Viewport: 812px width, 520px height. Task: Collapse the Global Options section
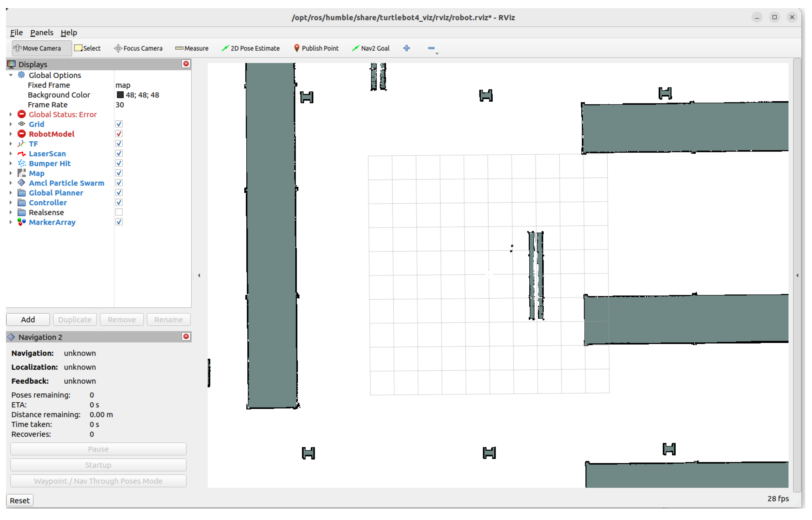11,75
